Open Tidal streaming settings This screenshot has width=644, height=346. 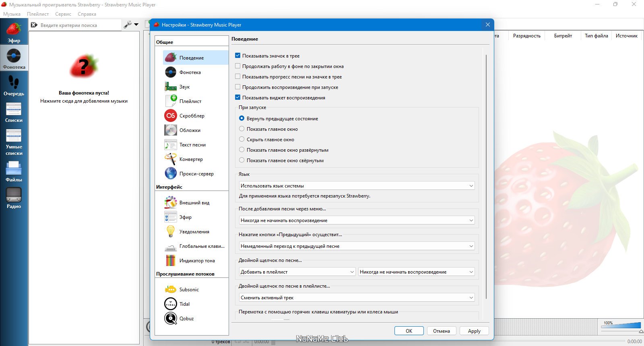point(196,304)
